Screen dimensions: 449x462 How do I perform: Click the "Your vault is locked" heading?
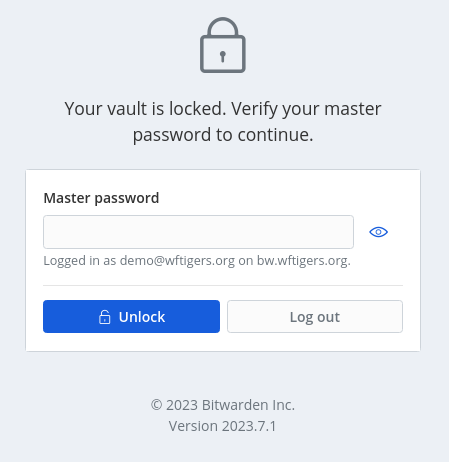click(x=223, y=122)
